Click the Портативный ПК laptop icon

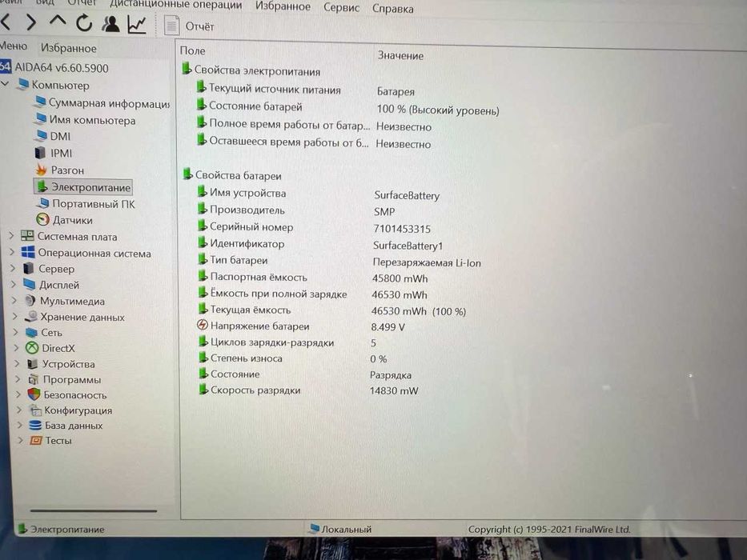[x=43, y=203]
